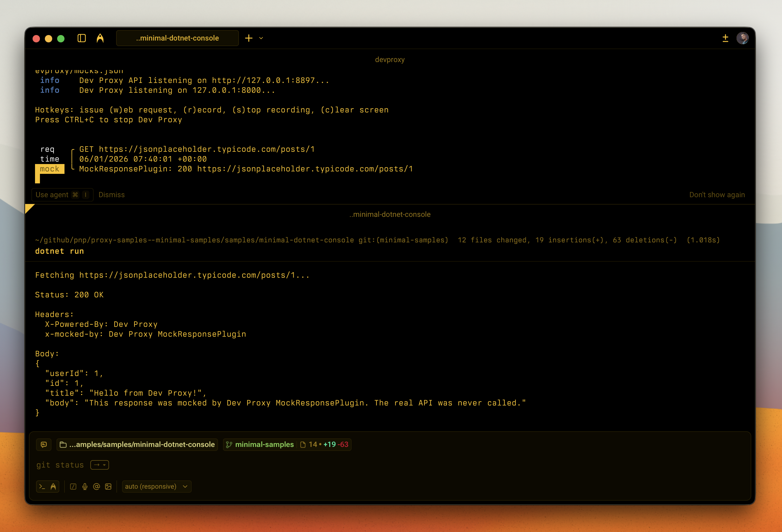Click the updates icon in the top-right corner
Screen dimensions: 782x532
(725, 38)
